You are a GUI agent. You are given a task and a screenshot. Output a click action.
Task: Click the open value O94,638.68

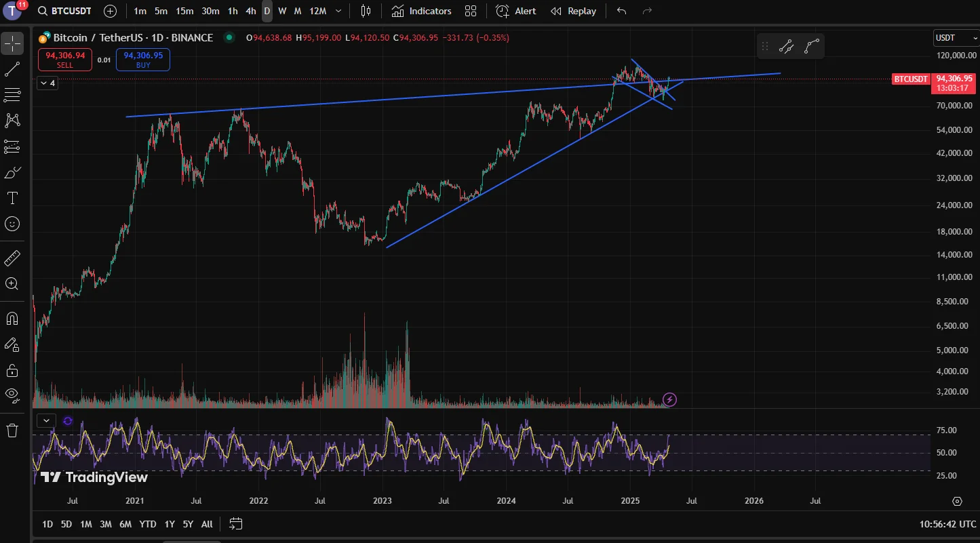[x=269, y=38]
